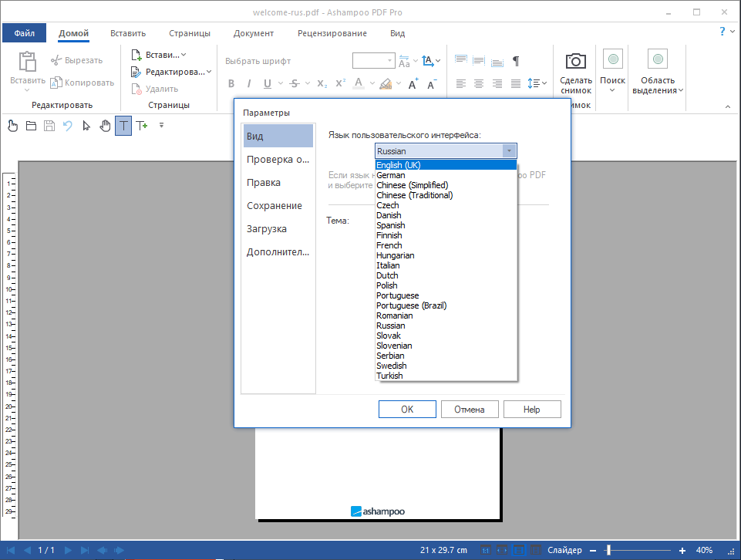Switch to the Вставить ribbon tab
741x560 pixels.
pyautogui.click(x=128, y=33)
